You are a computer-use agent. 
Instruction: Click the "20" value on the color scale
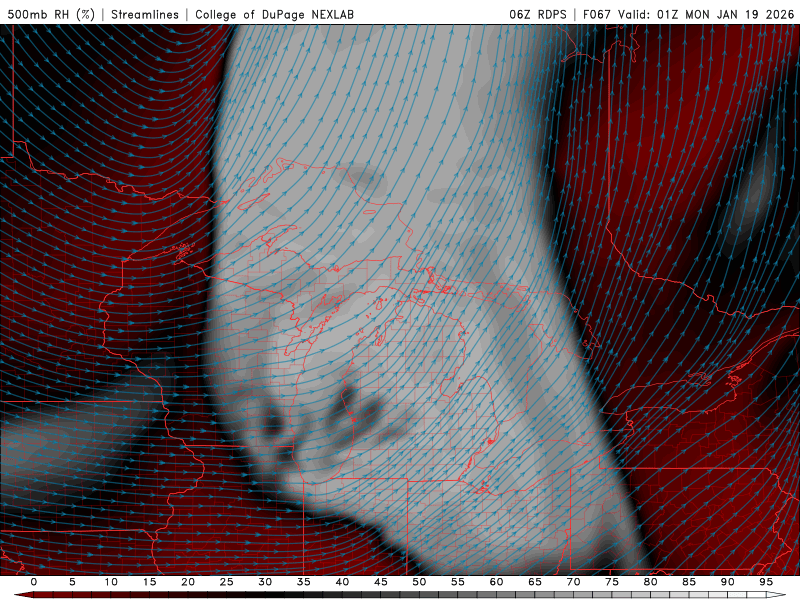click(x=188, y=582)
